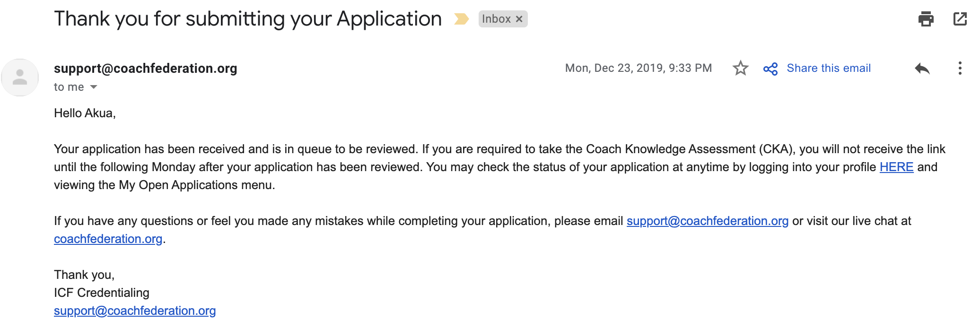Toggle the yellow importance marker
The image size is (980, 329).
point(461,19)
